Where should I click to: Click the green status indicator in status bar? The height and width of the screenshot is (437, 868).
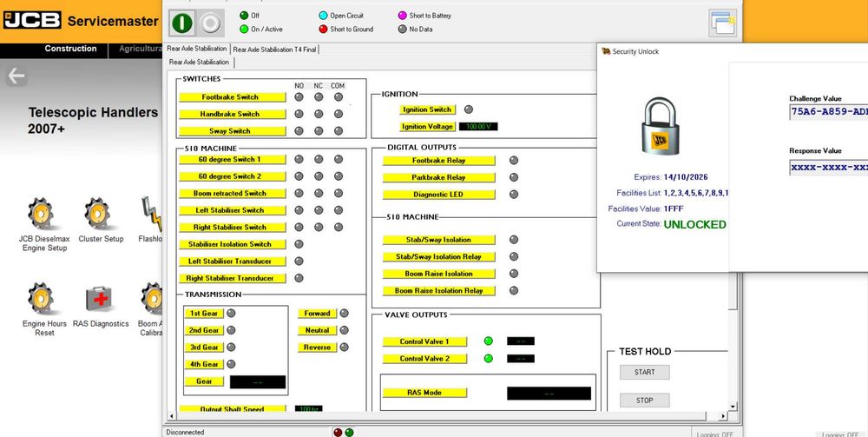(x=349, y=433)
